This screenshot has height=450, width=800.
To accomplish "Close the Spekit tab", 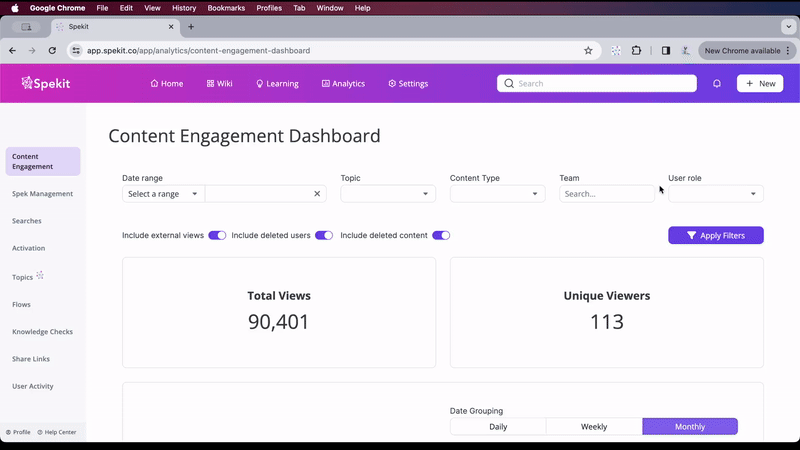I will click(171, 27).
